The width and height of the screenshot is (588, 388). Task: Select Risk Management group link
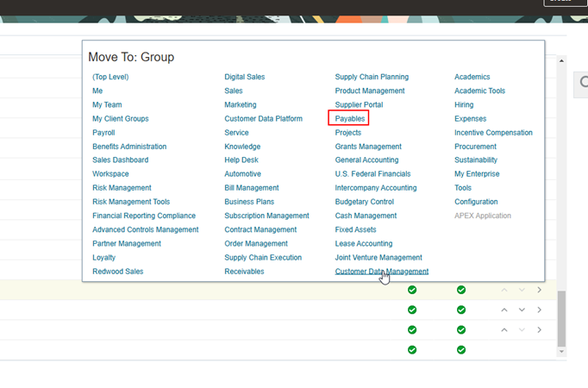coord(122,188)
